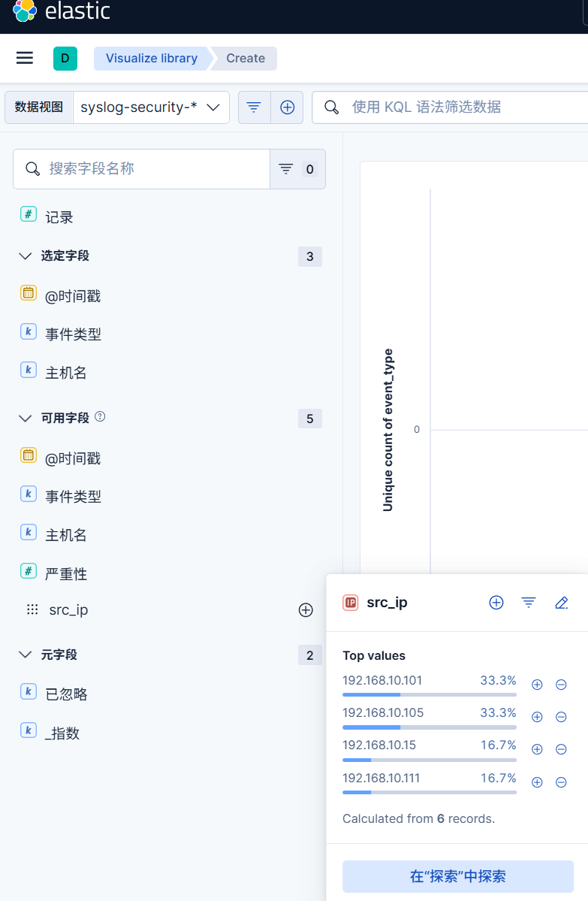This screenshot has width=588, height=901.
Task: Open the syslog-security-* data view dropdown
Action: pos(151,107)
